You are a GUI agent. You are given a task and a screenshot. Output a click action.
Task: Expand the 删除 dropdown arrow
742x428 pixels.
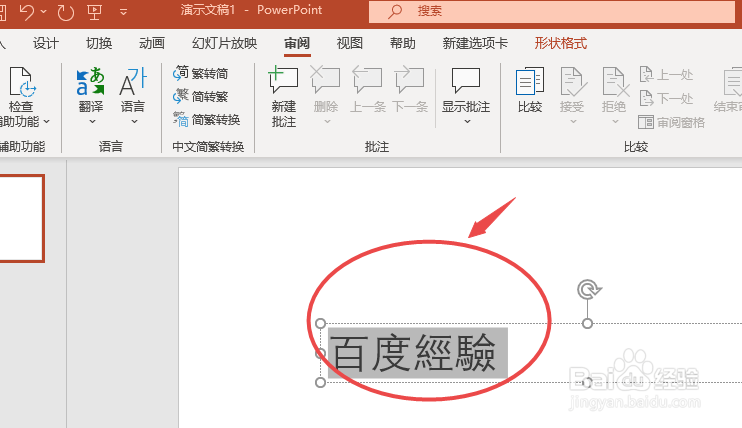coord(327,122)
